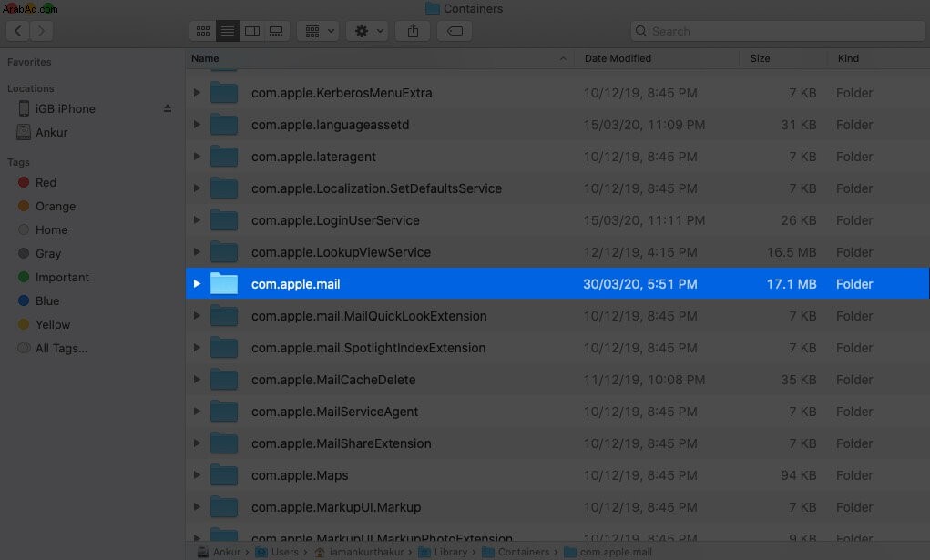The image size is (930, 560).
Task: Filter by the Blue tag
Action: (46, 300)
